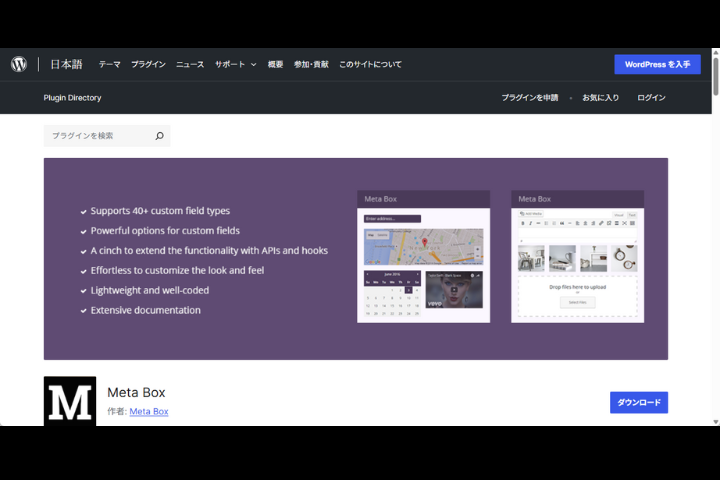Click 'Supports 40+ custom field types' text
The width and height of the screenshot is (720, 480).
[x=160, y=211]
